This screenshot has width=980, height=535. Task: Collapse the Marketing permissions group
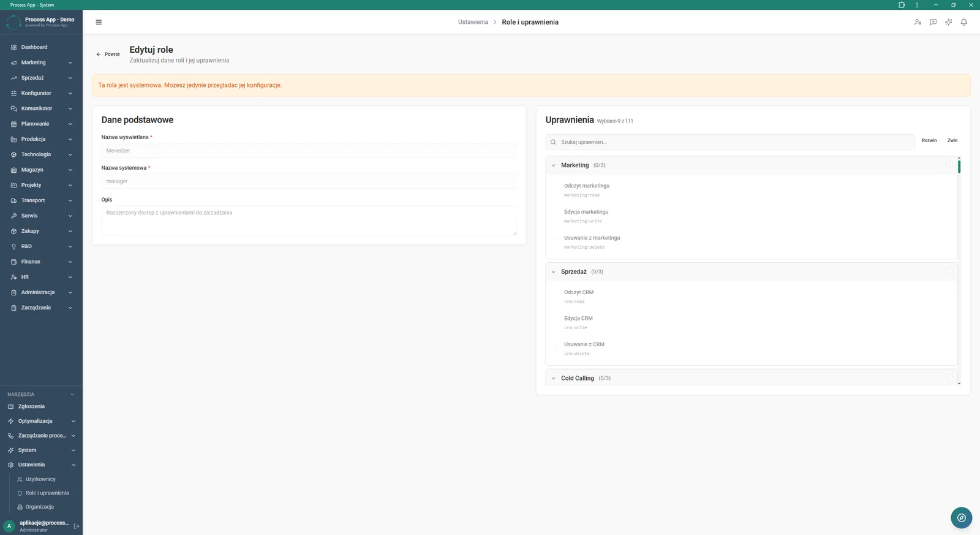[553, 165]
